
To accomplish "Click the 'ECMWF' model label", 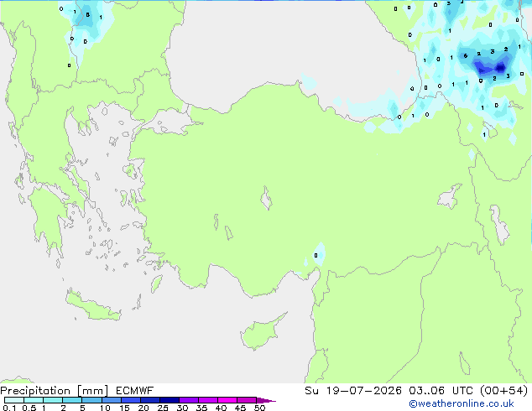I will click(134, 391).
